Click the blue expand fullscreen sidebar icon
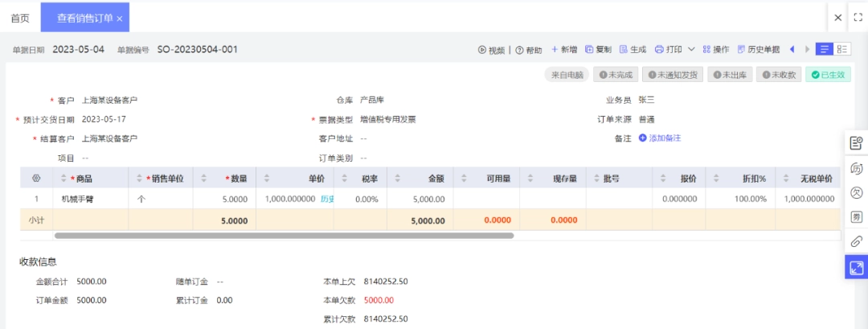Image resolution: width=868 pixels, height=329 pixels. pyautogui.click(x=856, y=268)
